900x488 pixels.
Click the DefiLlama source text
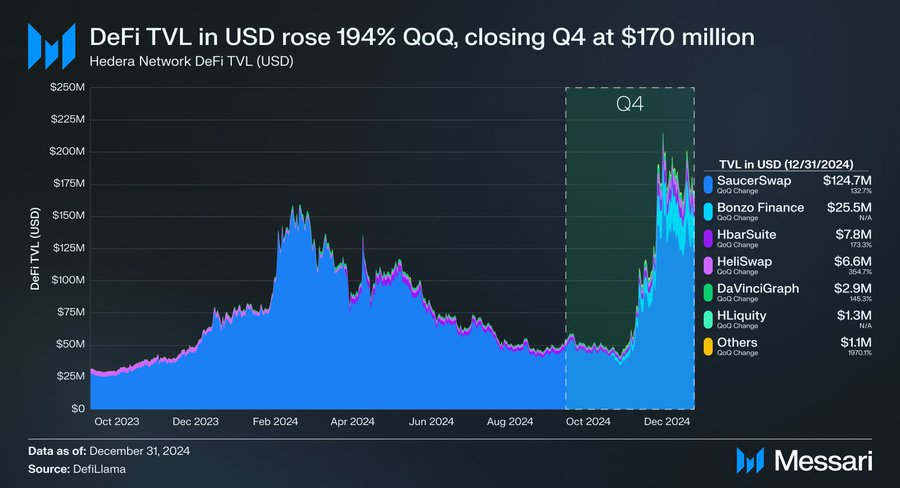click(x=99, y=469)
